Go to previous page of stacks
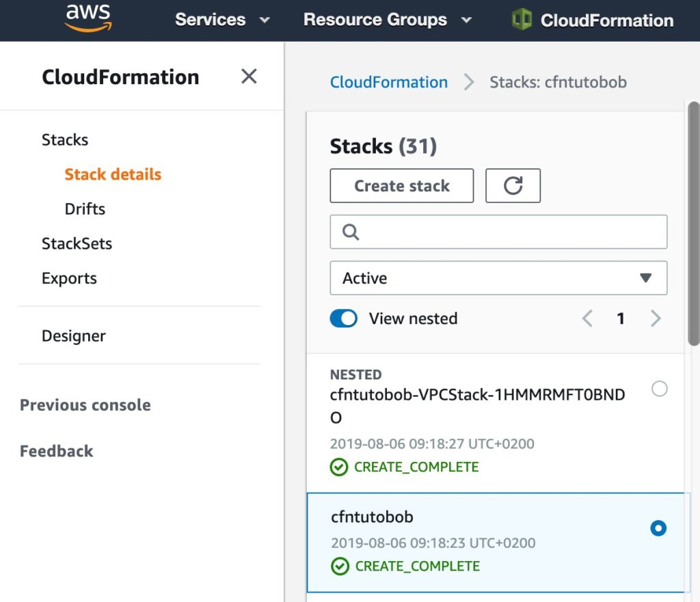The width and height of the screenshot is (700, 602). click(x=587, y=318)
